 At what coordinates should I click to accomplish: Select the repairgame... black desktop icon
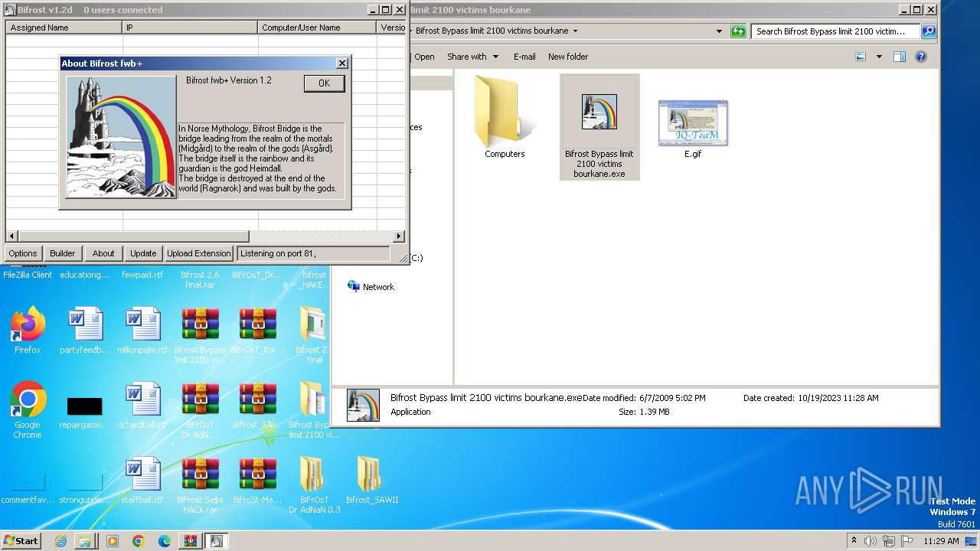tap(85, 412)
